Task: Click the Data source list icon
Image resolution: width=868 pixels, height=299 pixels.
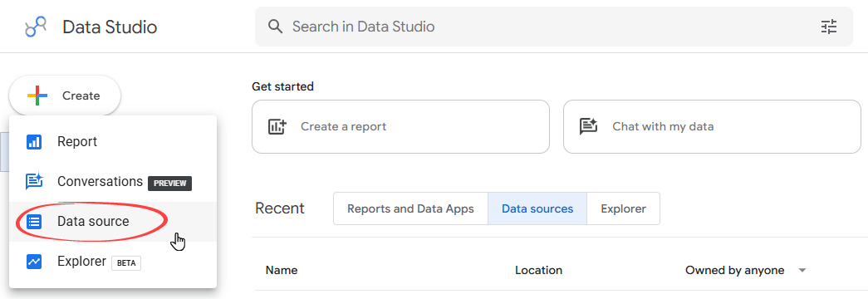Action: click(x=34, y=222)
